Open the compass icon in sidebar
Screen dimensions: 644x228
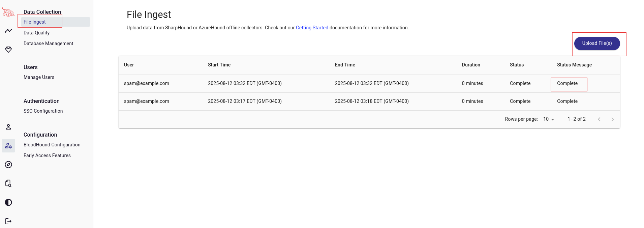click(x=8, y=165)
